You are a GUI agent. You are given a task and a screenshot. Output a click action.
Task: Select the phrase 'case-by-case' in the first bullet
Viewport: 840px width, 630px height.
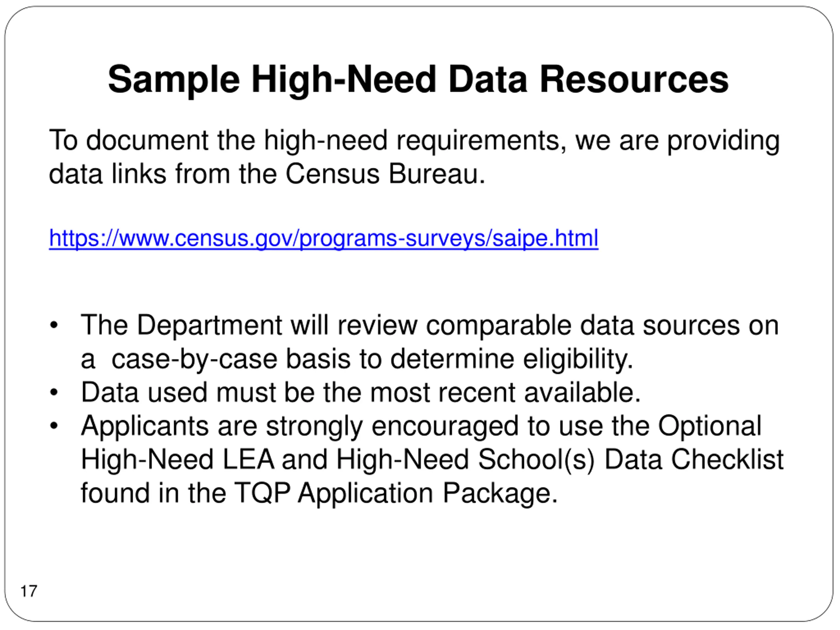[194, 359]
